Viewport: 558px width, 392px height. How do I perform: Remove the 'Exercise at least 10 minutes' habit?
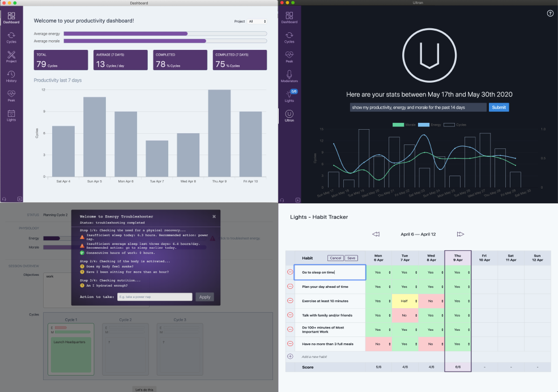[290, 301]
